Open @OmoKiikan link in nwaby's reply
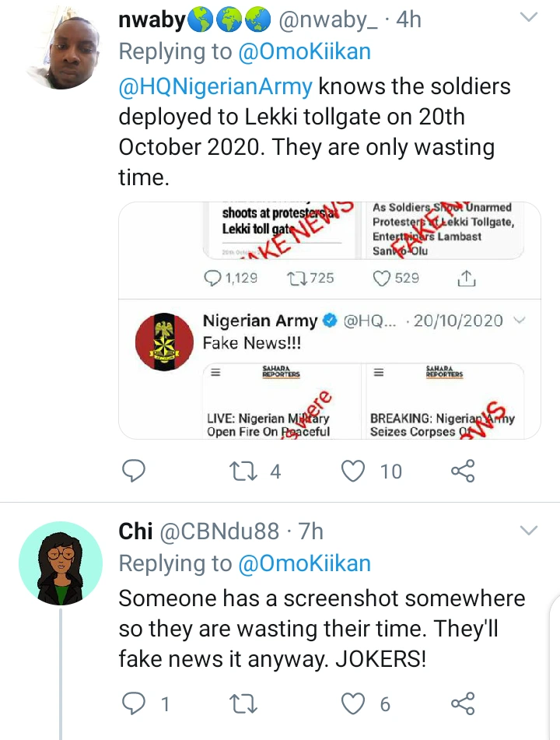The height and width of the screenshot is (740, 560). point(304,51)
